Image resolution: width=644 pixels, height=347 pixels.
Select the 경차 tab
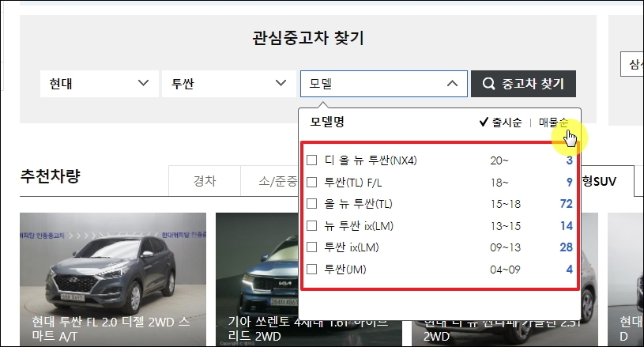[205, 181]
